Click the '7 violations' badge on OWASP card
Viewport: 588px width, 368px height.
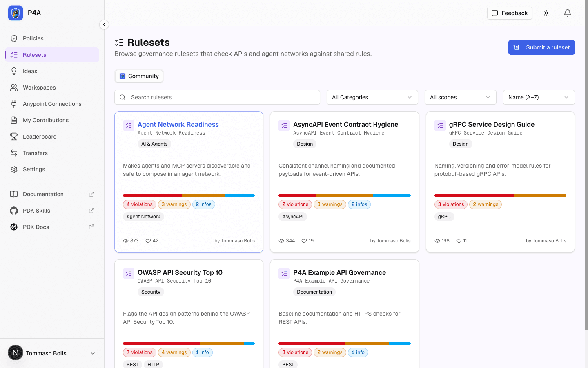click(140, 352)
